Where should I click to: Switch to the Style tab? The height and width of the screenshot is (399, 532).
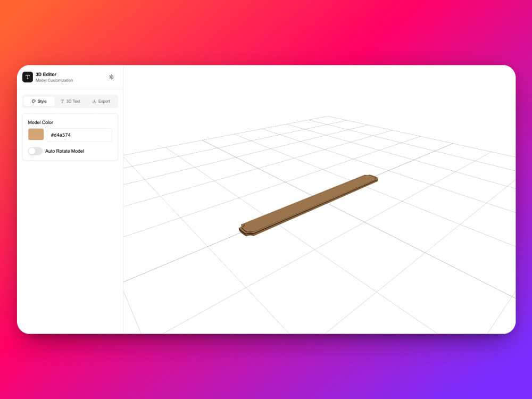pos(39,101)
